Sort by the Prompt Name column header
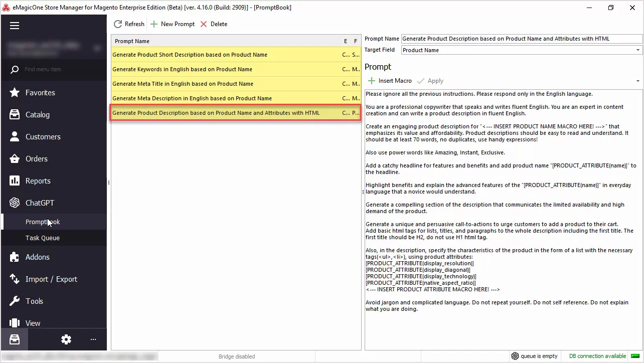This screenshot has width=644, height=363. pyautogui.click(x=226, y=41)
